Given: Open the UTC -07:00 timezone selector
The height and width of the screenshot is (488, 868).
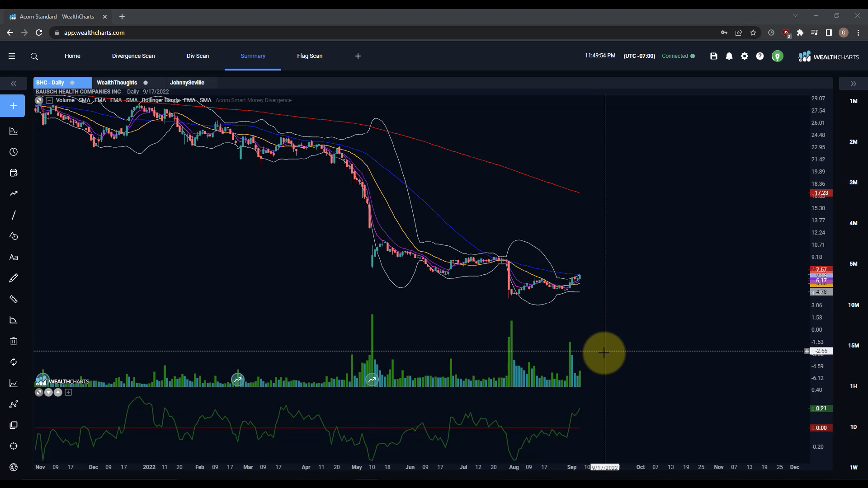Looking at the screenshot, I should [639, 56].
